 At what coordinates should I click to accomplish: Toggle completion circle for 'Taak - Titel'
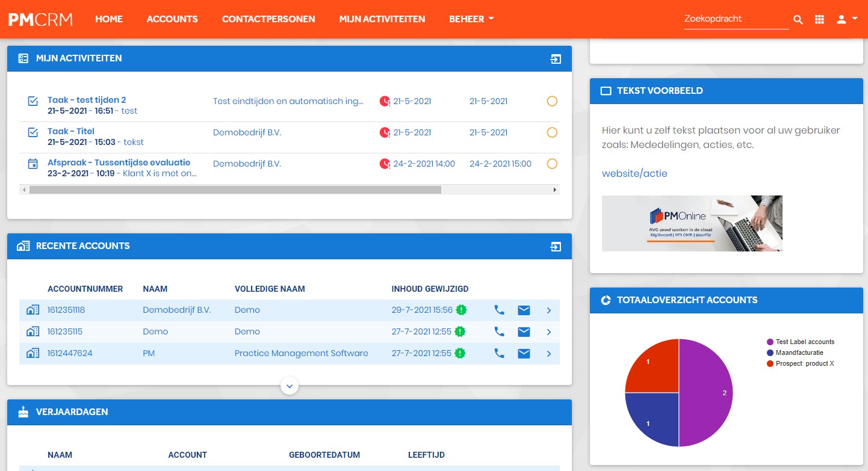(x=552, y=132)
